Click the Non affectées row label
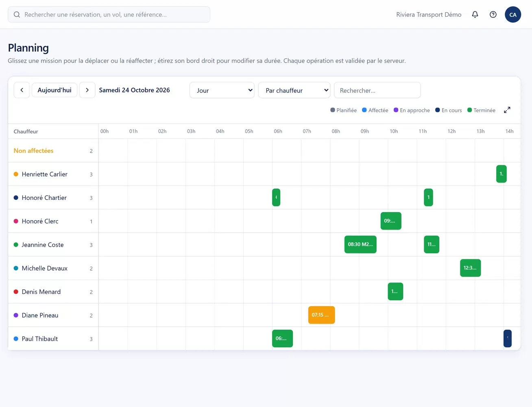Screen dimensions: 532x407 [x=34, y=151]
